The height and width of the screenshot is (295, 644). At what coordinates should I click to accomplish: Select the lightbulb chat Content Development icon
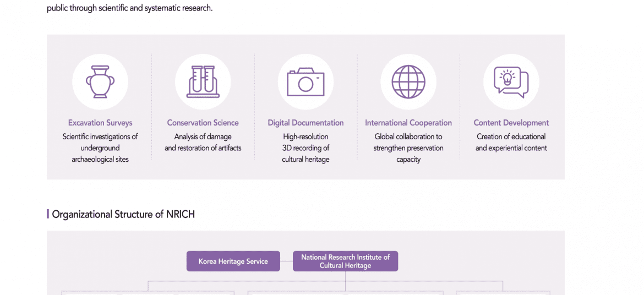[511, 82]
